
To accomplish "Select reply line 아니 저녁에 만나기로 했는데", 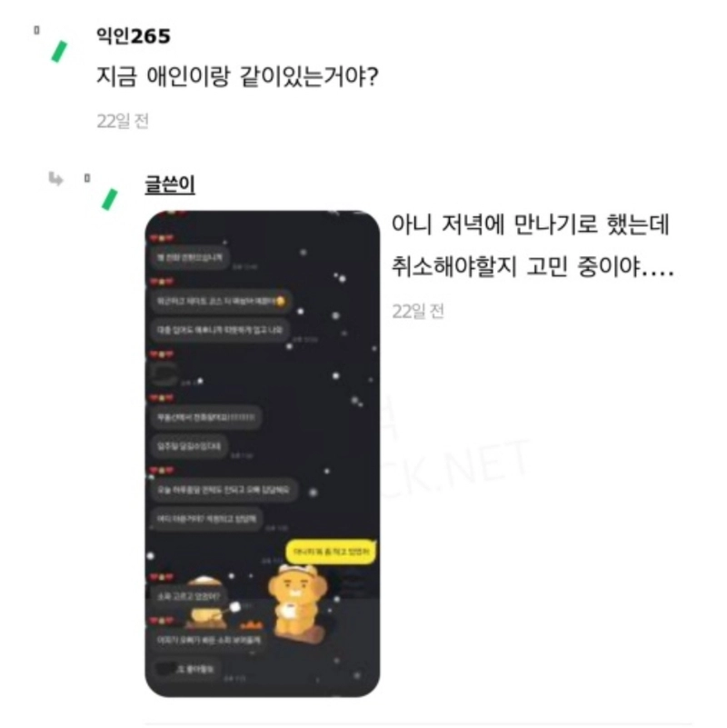I will pyautogui.click(x=531, y=224).
